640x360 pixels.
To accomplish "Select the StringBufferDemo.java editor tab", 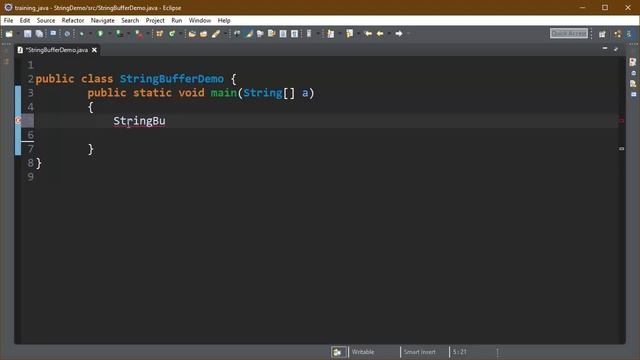I will 56,50.
